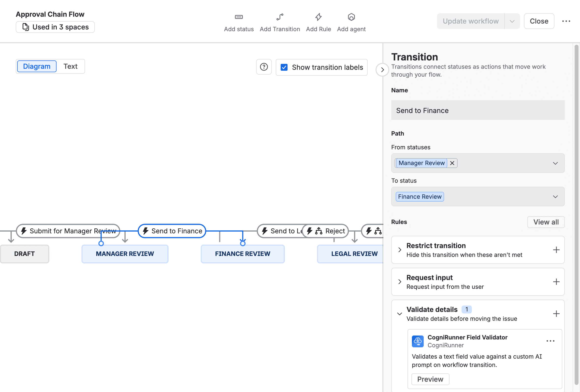Click the Preview button
Viewport: 580px width, 392px height.
tap(430, 379)
